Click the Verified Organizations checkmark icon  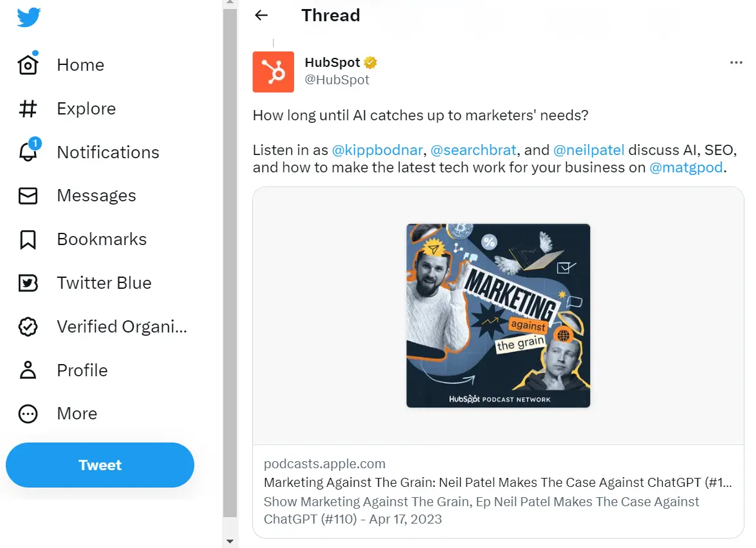click(x=28, y=326)
